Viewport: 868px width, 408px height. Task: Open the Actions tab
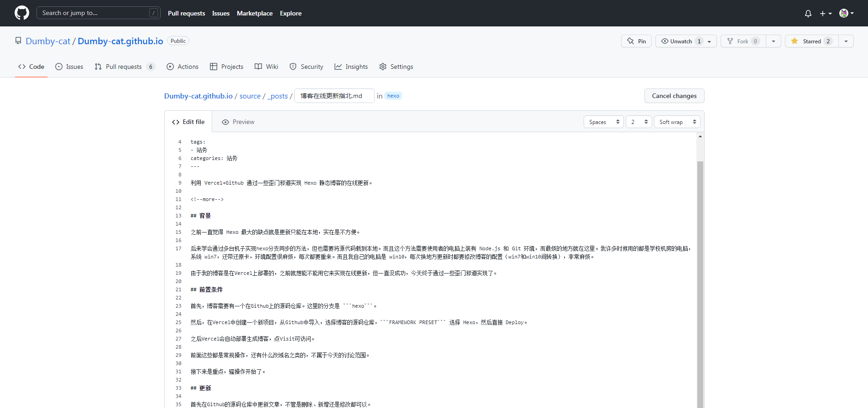pos(183,67)
